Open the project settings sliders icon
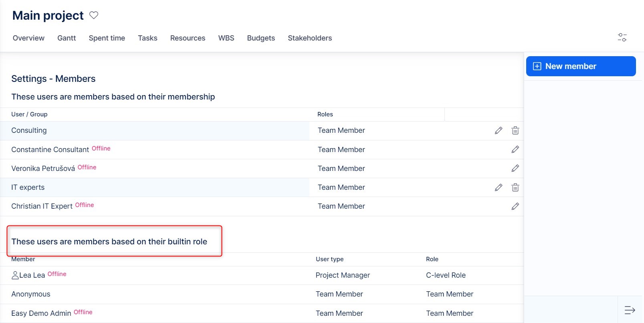 pos(622,37)
